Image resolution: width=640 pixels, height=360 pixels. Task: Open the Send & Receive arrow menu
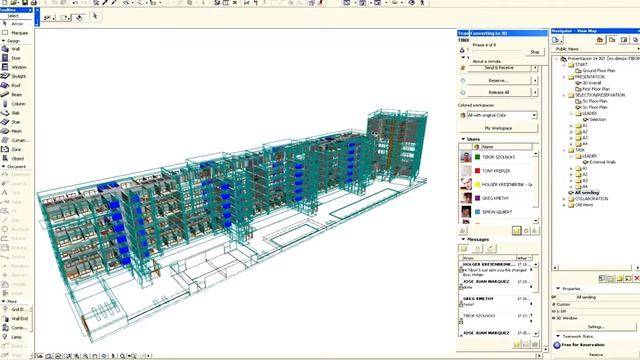click(x=535, y=68)
